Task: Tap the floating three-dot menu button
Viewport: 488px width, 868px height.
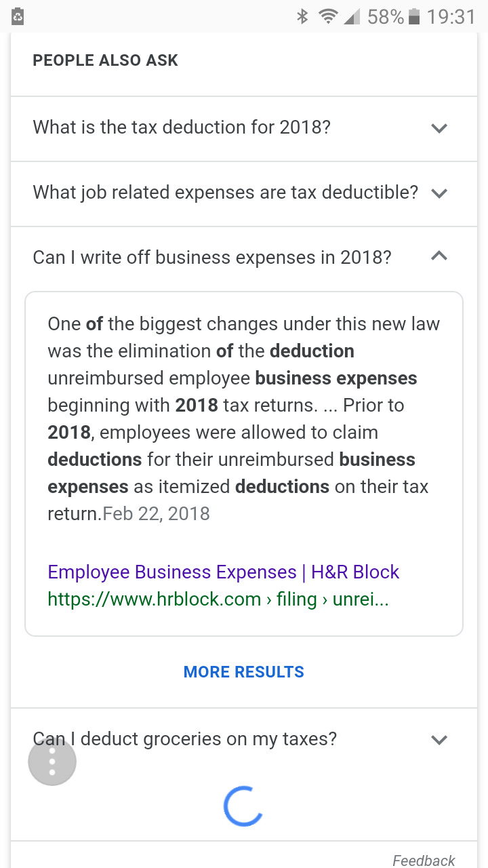Action: [x=52, y=762]
